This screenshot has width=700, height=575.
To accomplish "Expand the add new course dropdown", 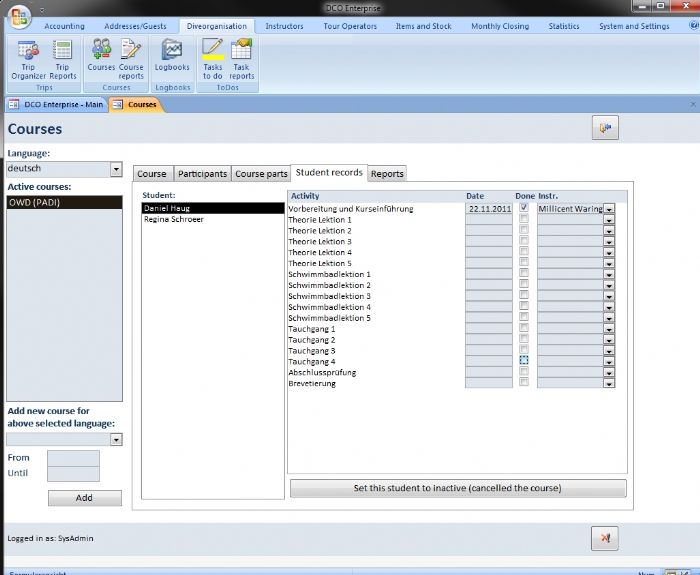I will click(x=116, y=439).
